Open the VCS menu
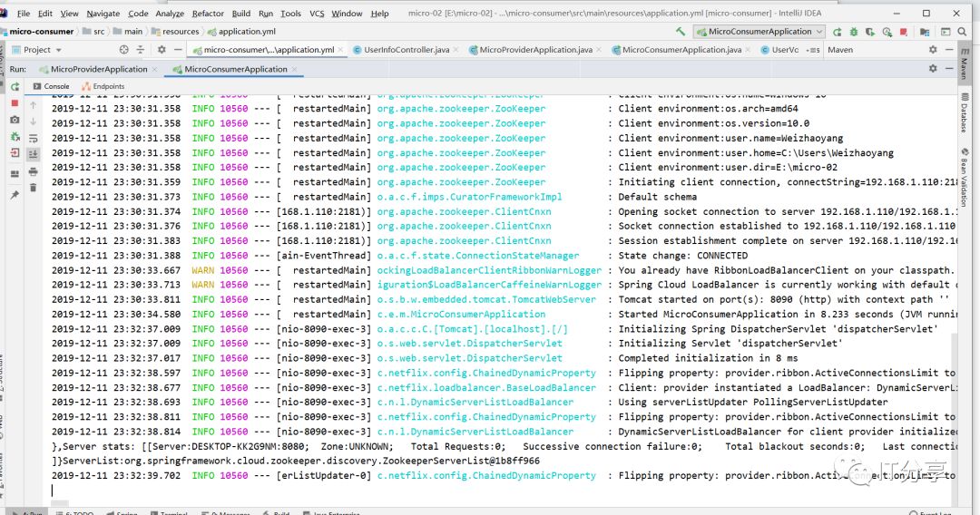Screen dimensions: 980x515 tap(317, 13)
